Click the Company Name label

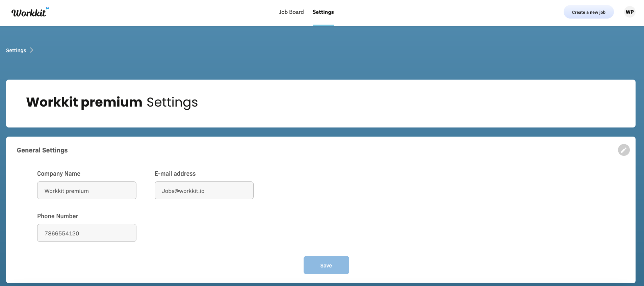[59, 174]
